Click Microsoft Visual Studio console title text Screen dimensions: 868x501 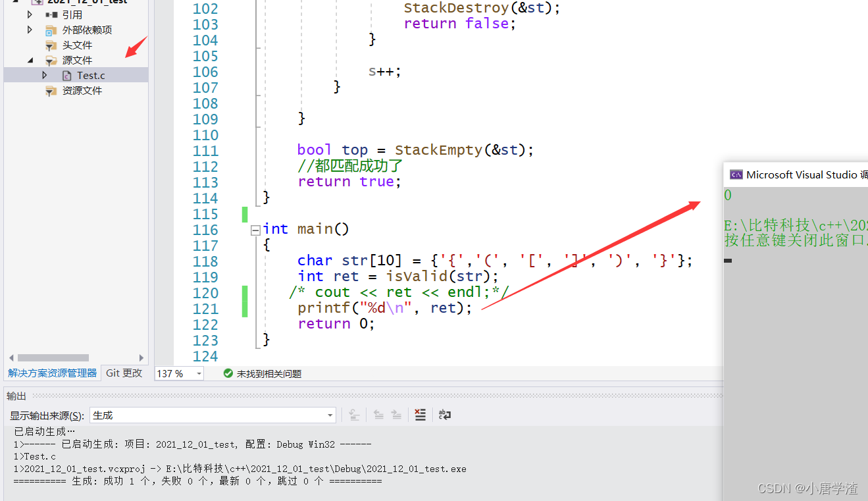(x=807, y=175)
